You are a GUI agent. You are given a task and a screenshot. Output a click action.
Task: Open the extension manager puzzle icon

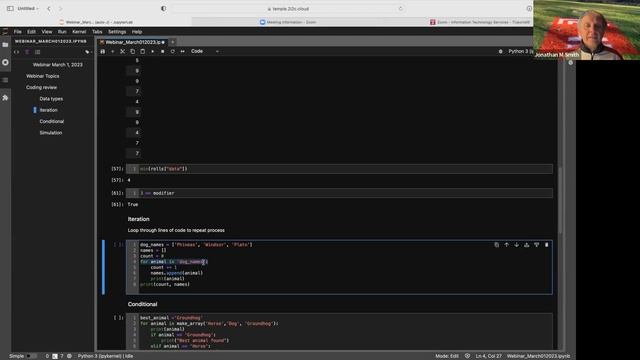(5, 98)
